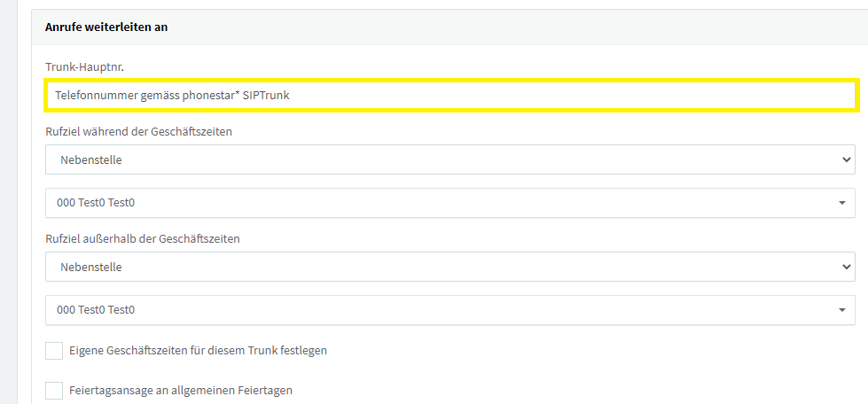Click the 'Feiertagsansage an allgemeinen Feiertagen' label text

(181, 390)
